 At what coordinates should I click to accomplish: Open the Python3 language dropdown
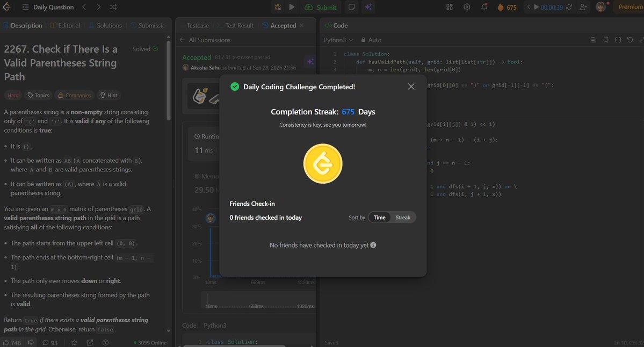pyautogui.click(x=338, y=40)
